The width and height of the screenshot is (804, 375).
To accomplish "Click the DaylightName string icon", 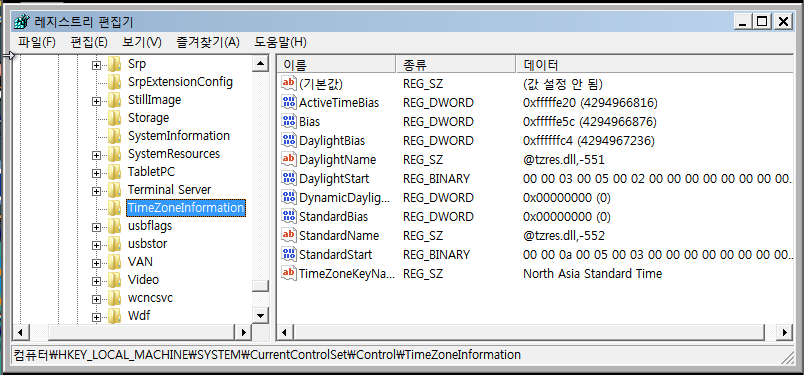I will point(289,160).
